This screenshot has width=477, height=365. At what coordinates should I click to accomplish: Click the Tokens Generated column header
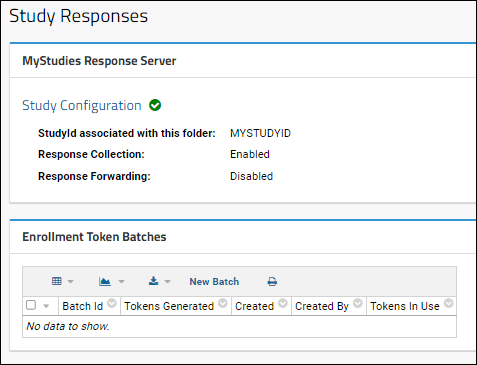coord(169,306)
